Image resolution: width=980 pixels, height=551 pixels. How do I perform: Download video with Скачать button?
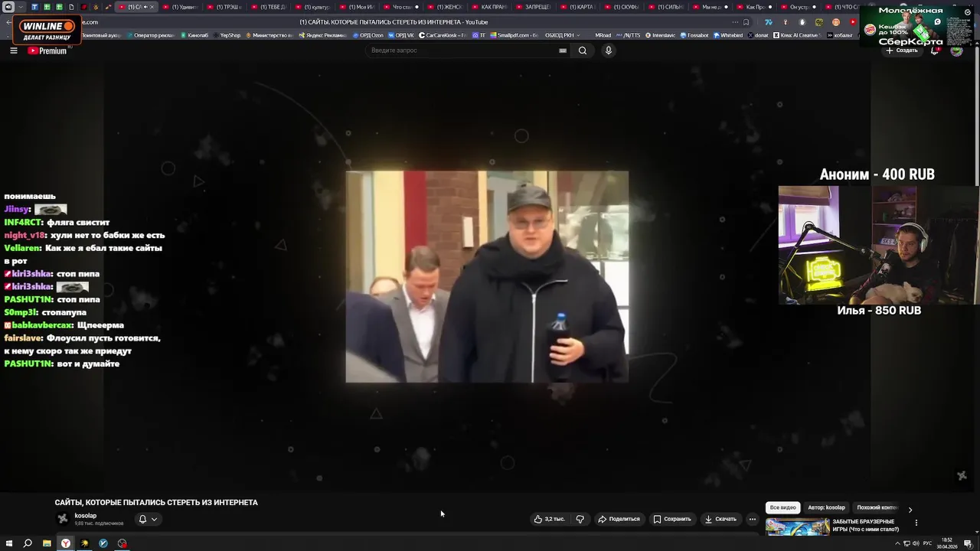point(720,519)
